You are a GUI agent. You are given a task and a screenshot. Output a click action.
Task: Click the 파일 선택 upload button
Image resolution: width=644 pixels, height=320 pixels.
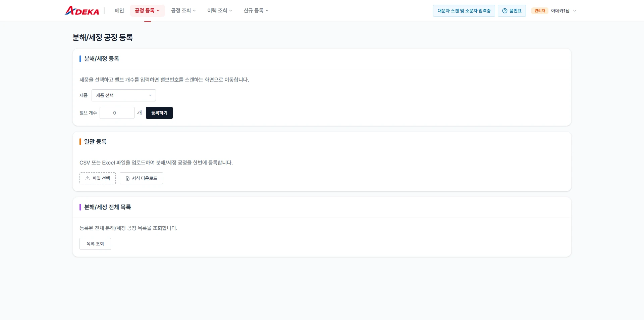(x=98, y=178)
